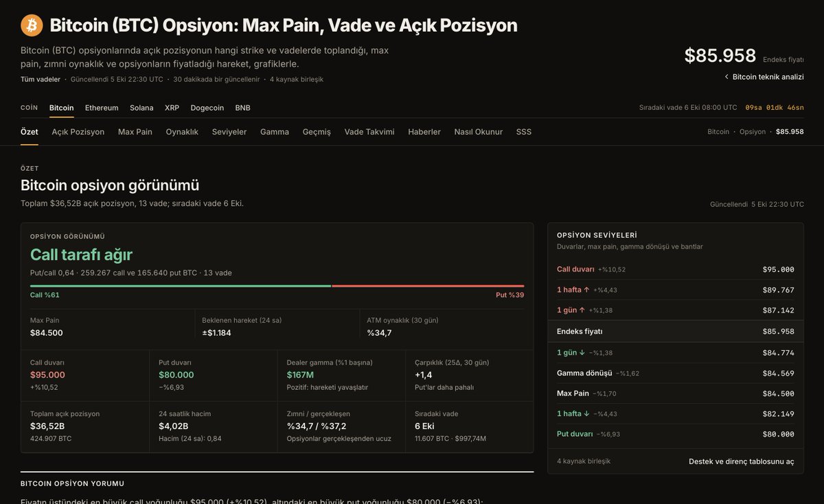
Task: Open Destek ve direnç tablosunu aç
Action: [742, 461]
